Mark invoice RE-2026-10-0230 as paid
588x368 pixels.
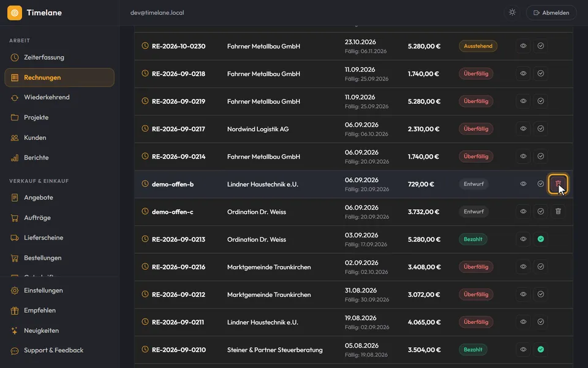point(541,46)
